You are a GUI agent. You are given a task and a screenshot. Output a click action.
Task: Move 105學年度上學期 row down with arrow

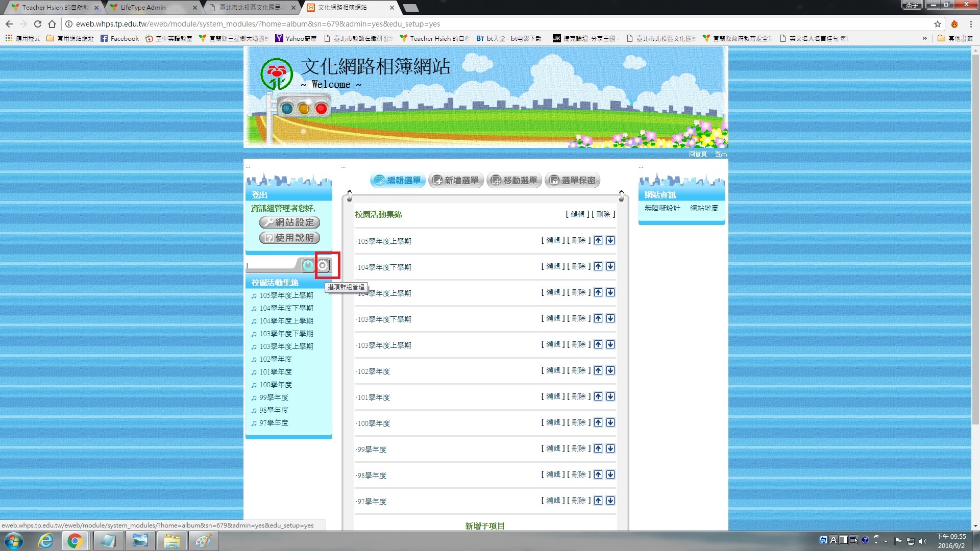pos(610,240)
